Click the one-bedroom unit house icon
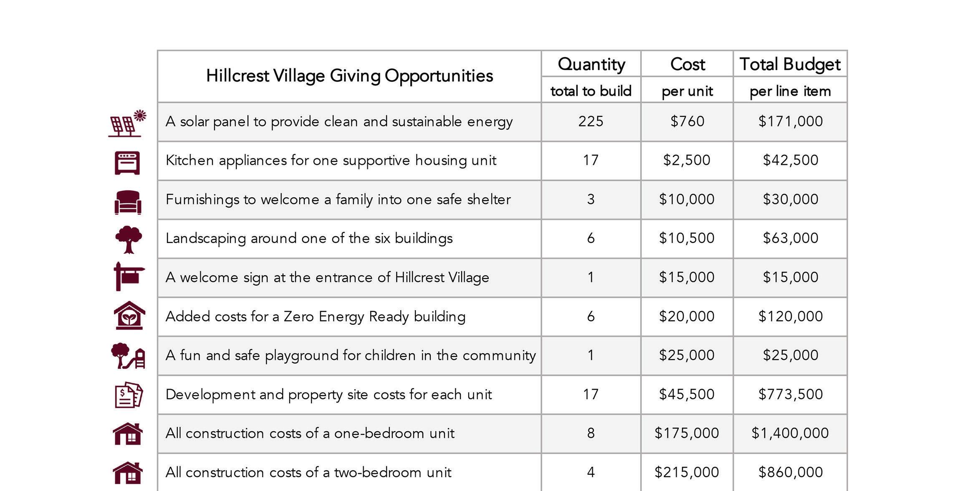 [x=128, y=434]
